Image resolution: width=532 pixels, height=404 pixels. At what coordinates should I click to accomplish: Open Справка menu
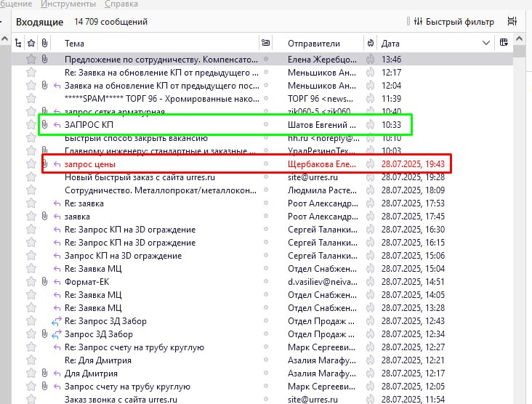click(x=121, y=4)
